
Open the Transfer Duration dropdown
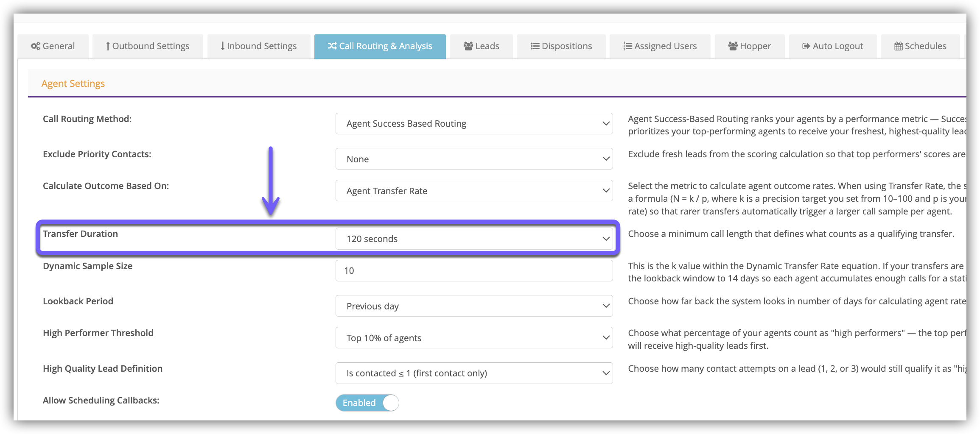coord(474,239)
